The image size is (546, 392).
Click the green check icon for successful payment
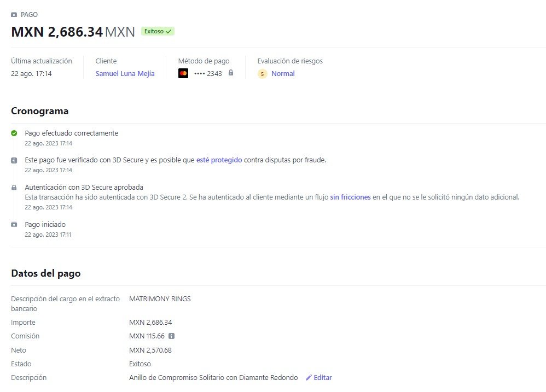tap(14, 133)
